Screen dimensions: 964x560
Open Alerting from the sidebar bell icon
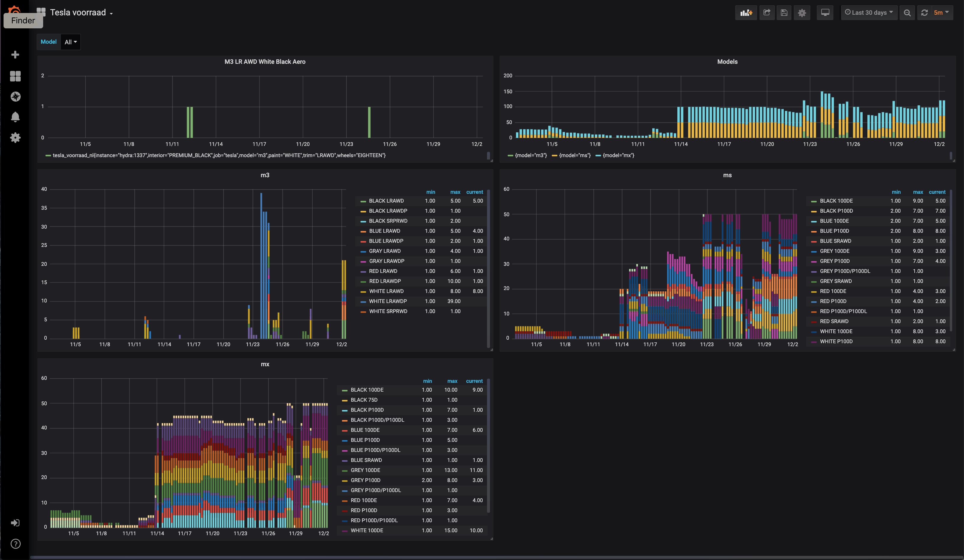pyautogui.click(x=15, y=117)
